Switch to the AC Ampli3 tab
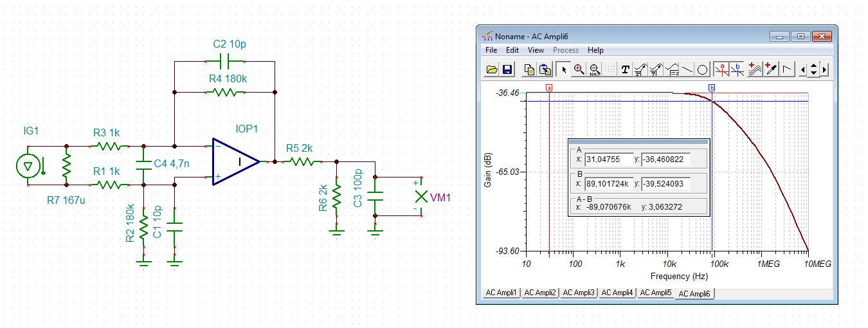The image size is (868, 328). [579, 293]
